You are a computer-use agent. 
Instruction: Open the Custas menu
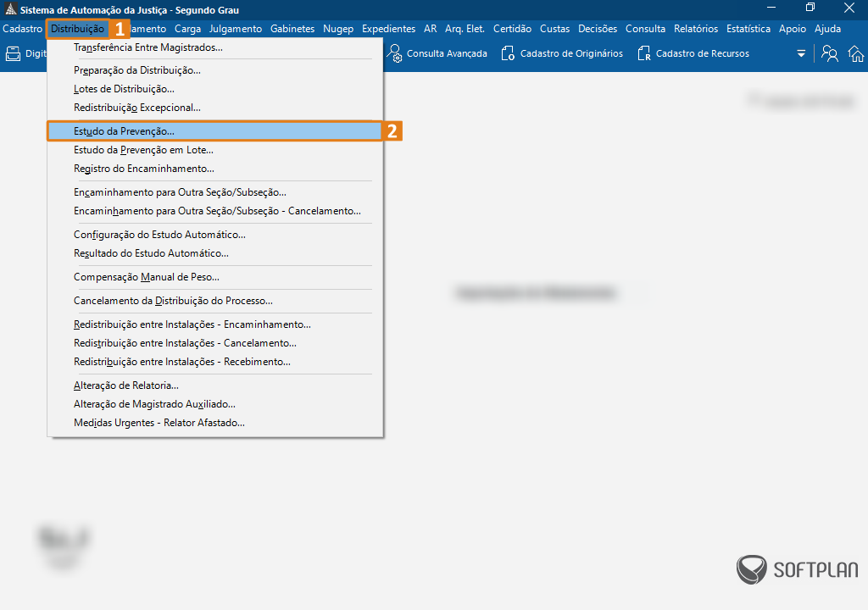pyautogui.click(x=554, y=29)
